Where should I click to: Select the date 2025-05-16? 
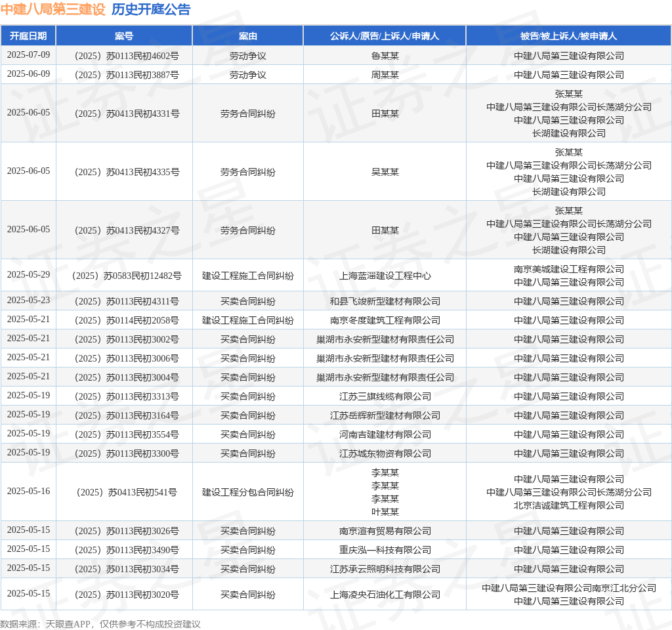[28, 491]
